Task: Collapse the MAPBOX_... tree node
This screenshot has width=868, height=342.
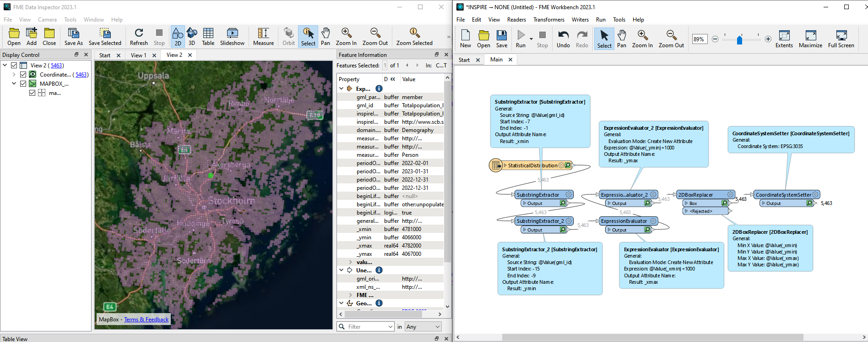Action: (x=14, y=83)
